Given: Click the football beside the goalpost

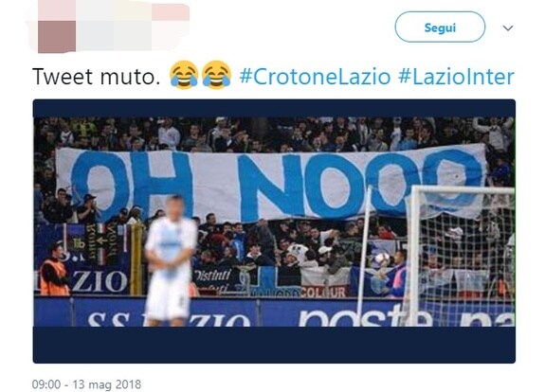Looking at the screenshot, I should (382, 258).
